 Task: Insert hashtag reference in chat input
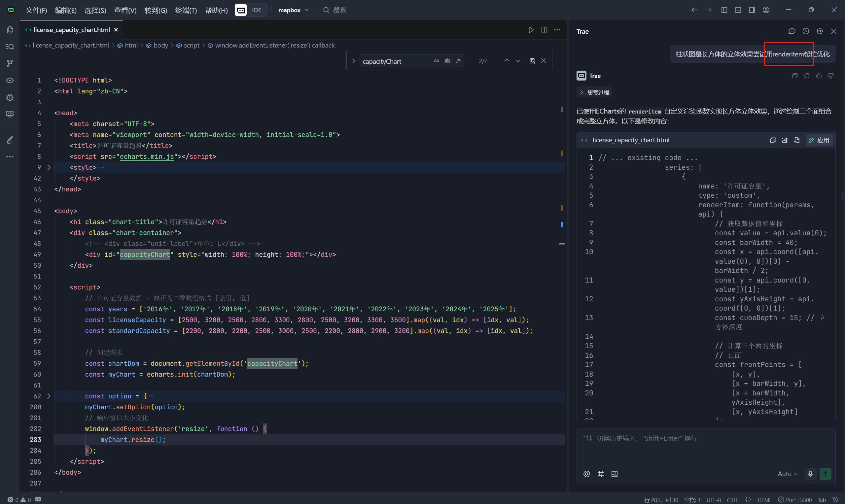tap(600, 474)
